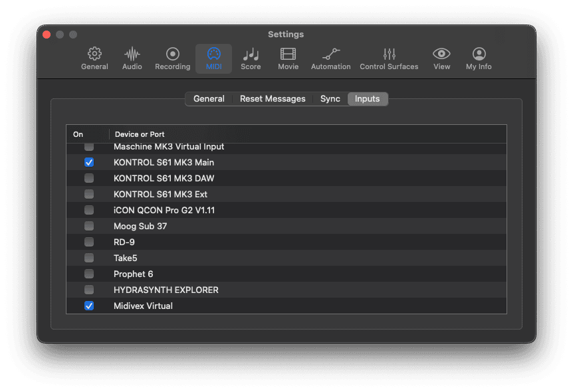Enable HYDRASYNTH EXPLORER input checkbox
The height and width of the screenshot is (392, 573).
(89, 290)
